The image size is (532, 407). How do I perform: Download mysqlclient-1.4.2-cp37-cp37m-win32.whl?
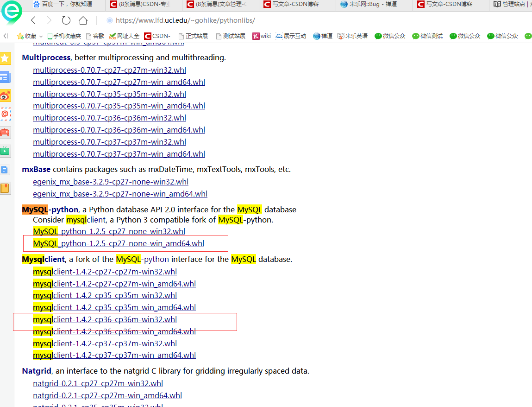point(105,343)
